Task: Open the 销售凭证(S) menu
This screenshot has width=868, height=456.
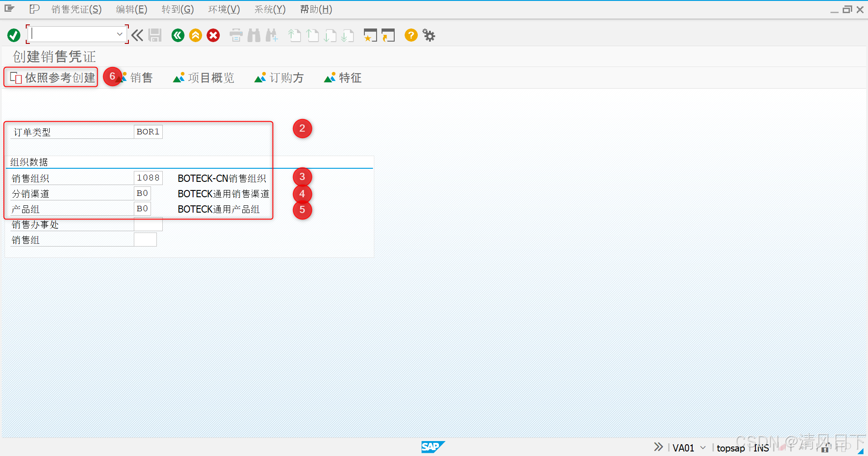Action: click(76, 9)
